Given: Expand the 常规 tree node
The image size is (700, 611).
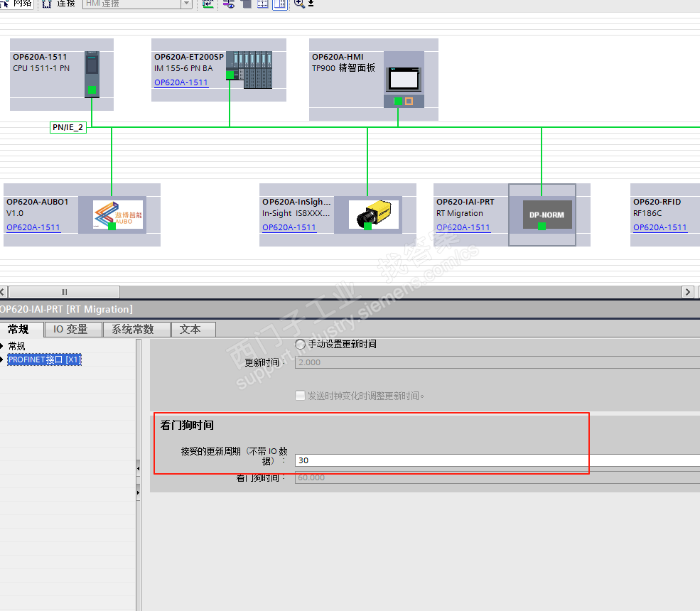Looking at the screenshot, I should pos(2,346).
